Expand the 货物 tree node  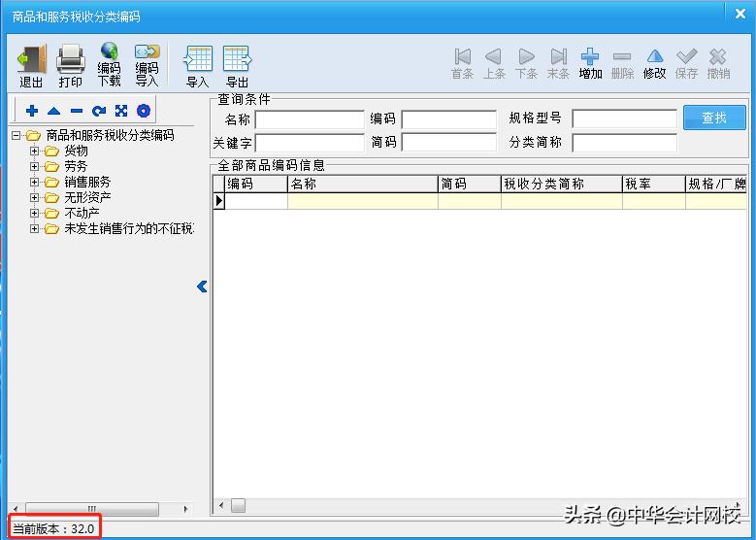pos(34,152)
